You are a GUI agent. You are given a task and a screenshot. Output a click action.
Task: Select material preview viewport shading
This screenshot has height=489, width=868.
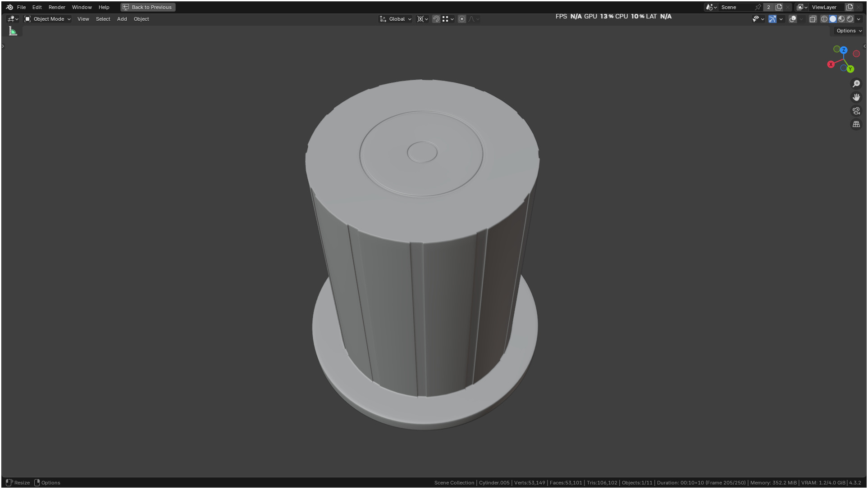point(841,19)
